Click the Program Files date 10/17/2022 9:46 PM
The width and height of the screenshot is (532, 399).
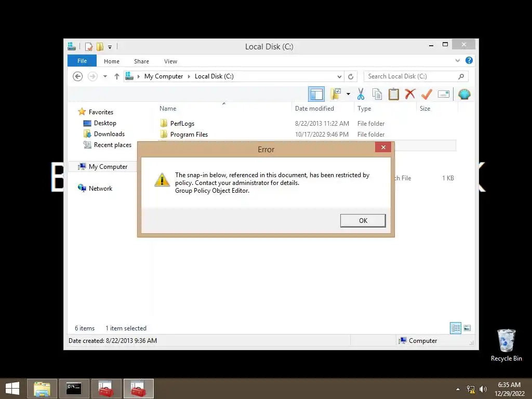coord(322,135)
